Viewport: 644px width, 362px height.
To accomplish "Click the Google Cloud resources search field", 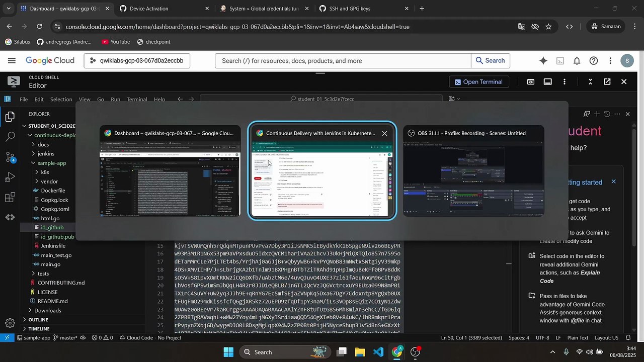I will pos(343,61).
